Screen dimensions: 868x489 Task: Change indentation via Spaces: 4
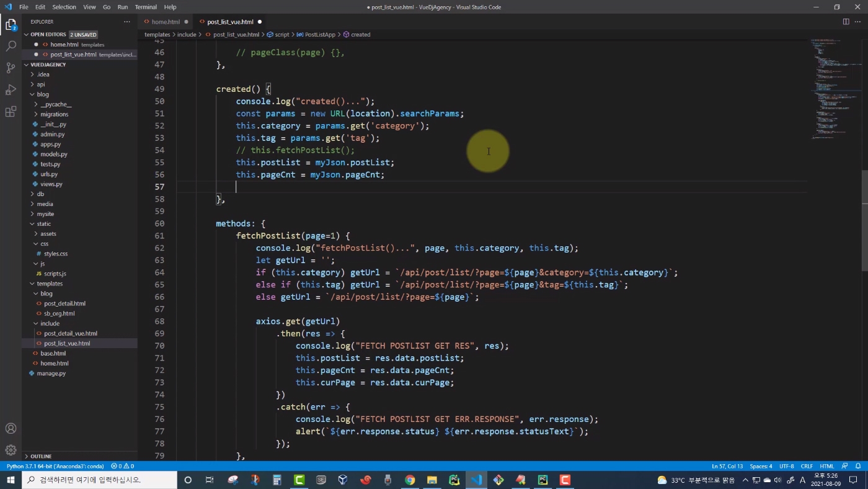(761, 466)
